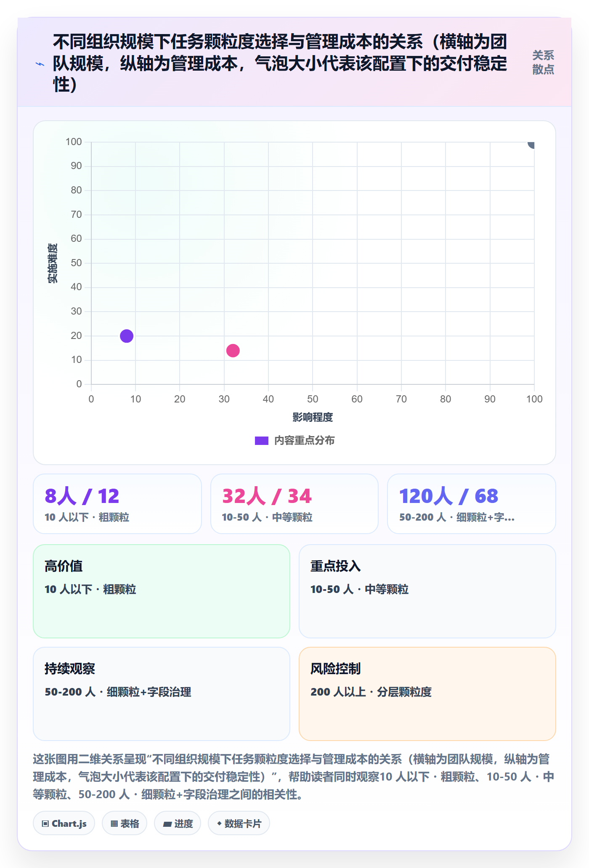589x868 pixels.
Task: Click the 内容重点分布 legend label
Action: click(x=305, y=440)
